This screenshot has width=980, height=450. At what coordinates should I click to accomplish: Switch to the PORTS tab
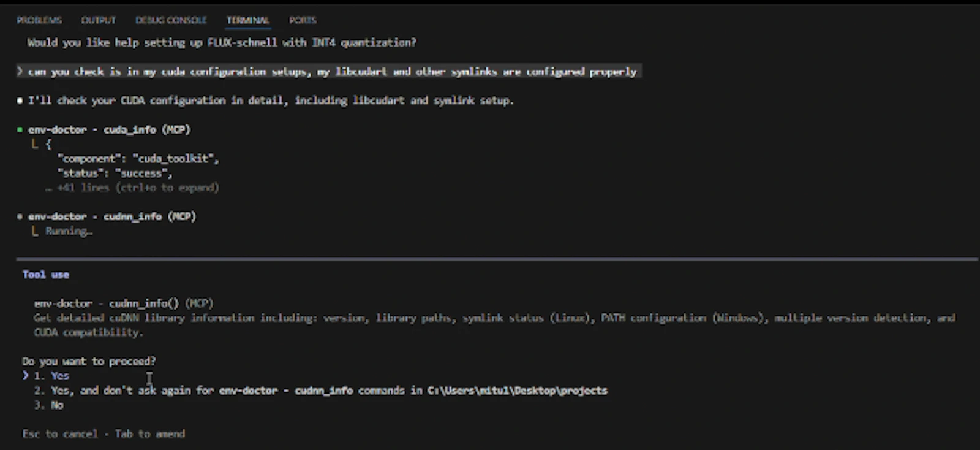tap(303, 20)
